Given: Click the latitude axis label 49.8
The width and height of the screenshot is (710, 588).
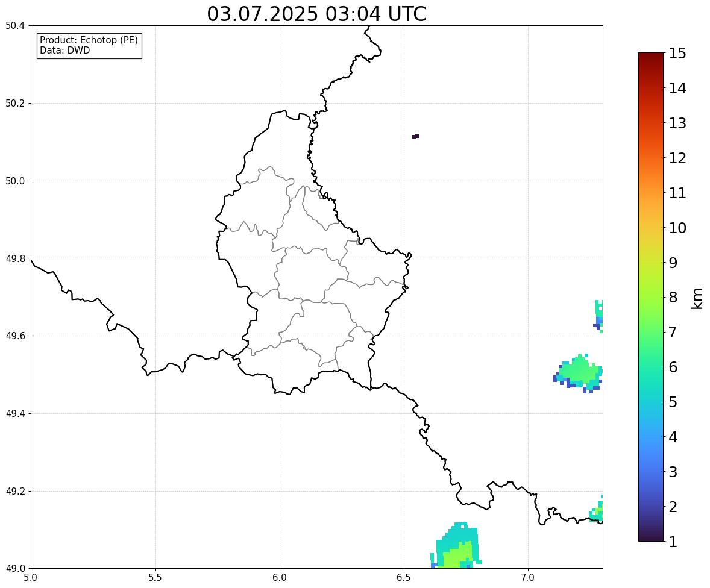Looking at the screenshot, I should click(x=15, y=258).
